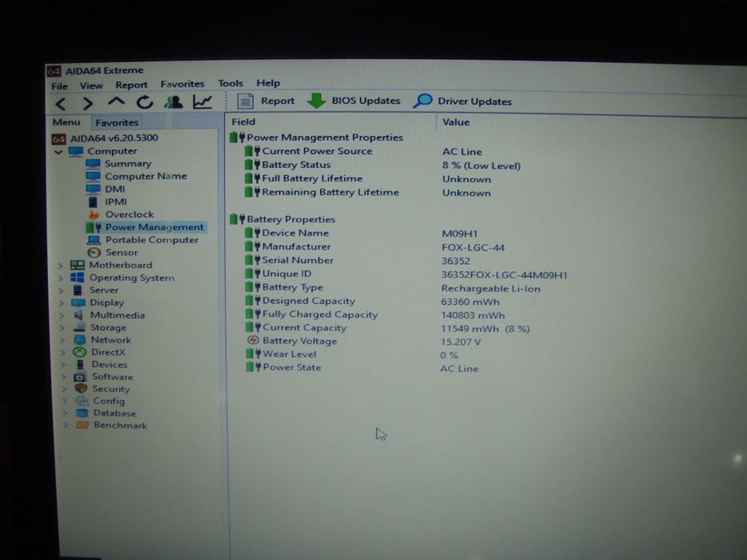The image size is (747, 560).
Task: Open the Report menu
Action: [131, 86]
